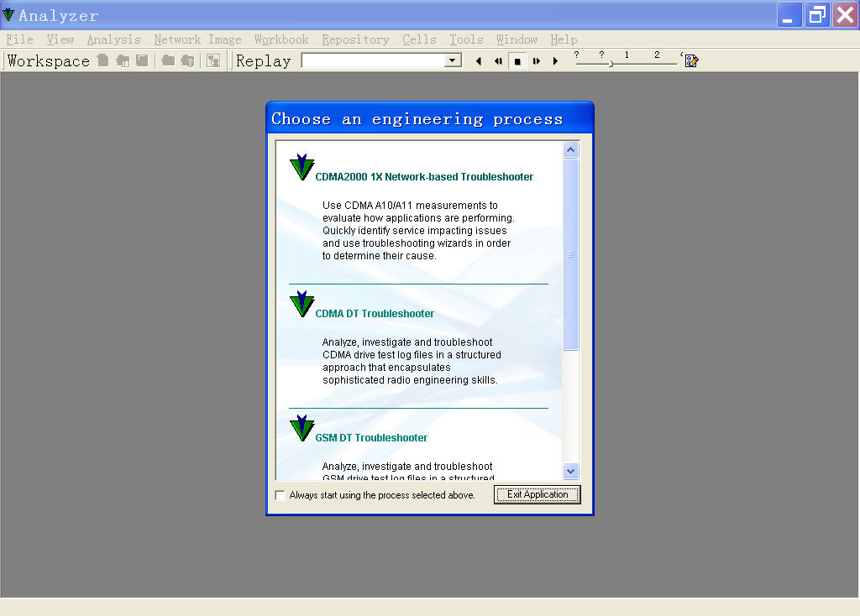This screenshot has height=616, width=860.
Task: Click the Analyzer logo in the title bar
Action: (8, 15)
